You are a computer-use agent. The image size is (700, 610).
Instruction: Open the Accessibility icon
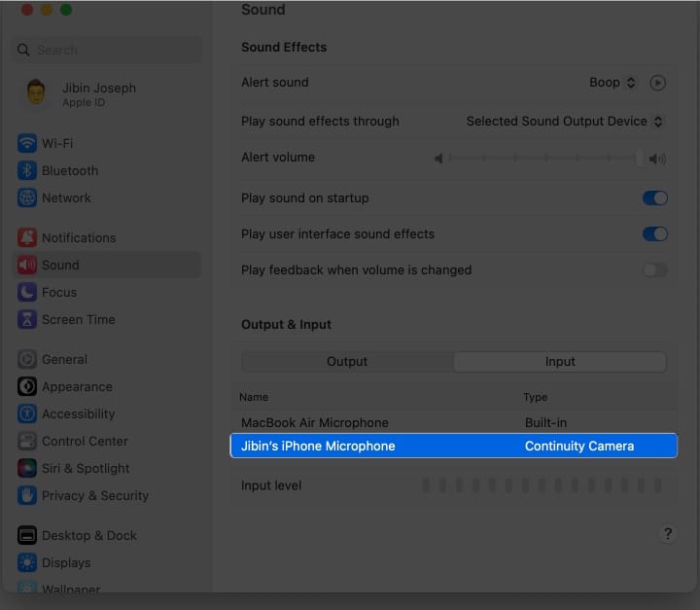coord(27,413)
